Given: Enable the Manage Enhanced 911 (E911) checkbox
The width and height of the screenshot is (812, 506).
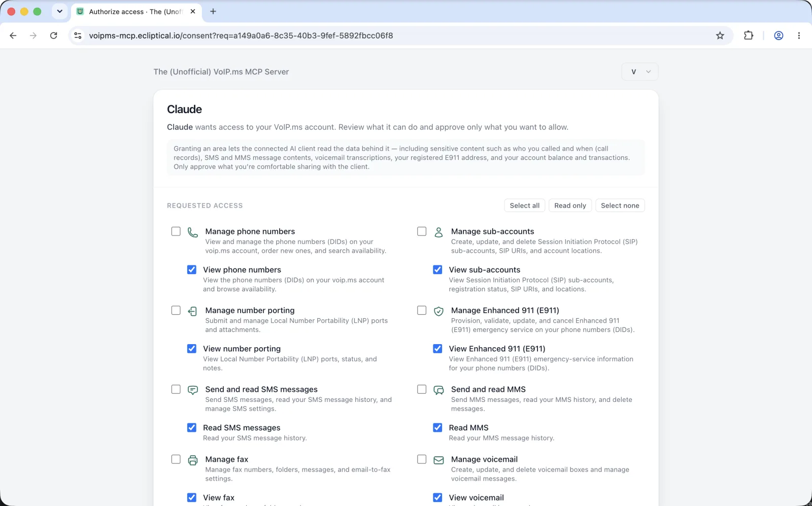Looking at the screenshot, I should coord(422,310).
